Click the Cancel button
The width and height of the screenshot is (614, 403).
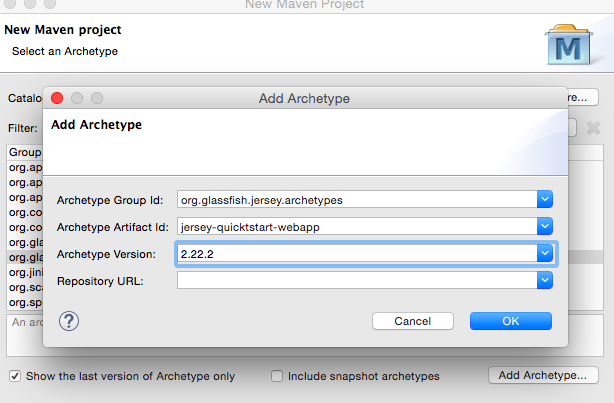(413, 321)
